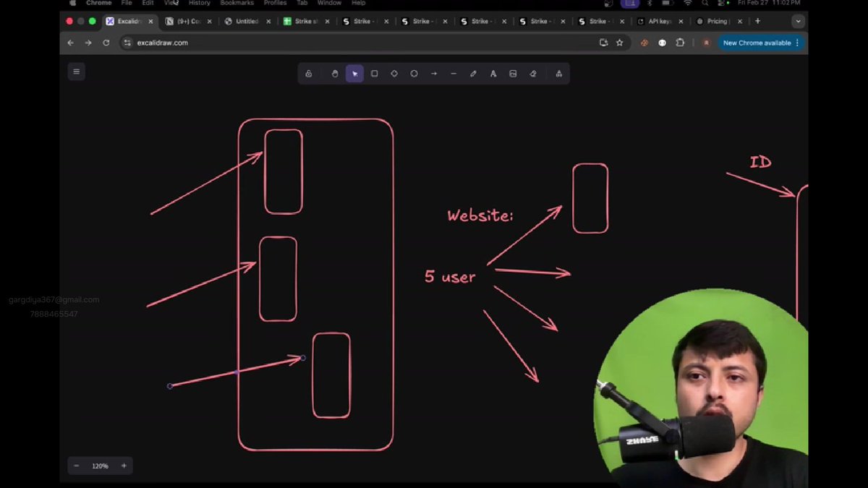Switch to the API keys tab

(660, 22)
